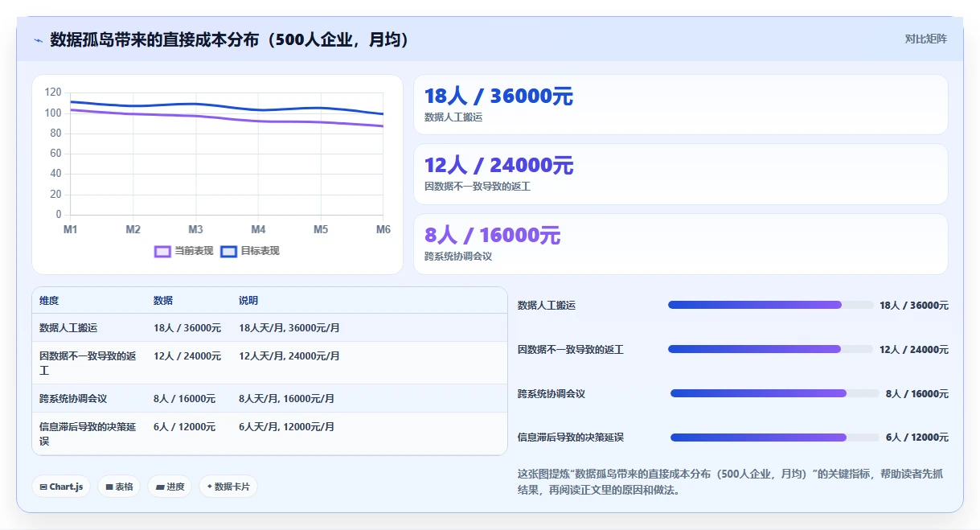Click the 120 y-axis label on chart

pyautogui.click(x=53, y=92)
